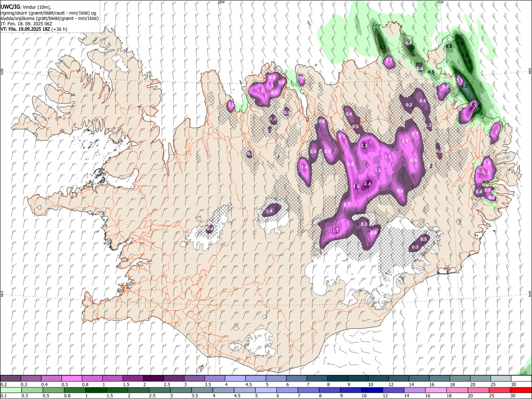
Task: Select the pink 0.5 swatch in the snow scale
Action: 71,379
